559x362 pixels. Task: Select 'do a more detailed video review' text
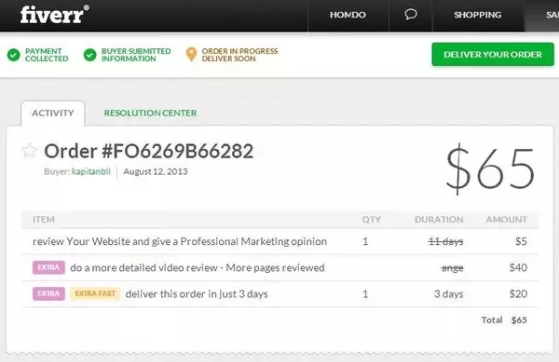point(197,267)
